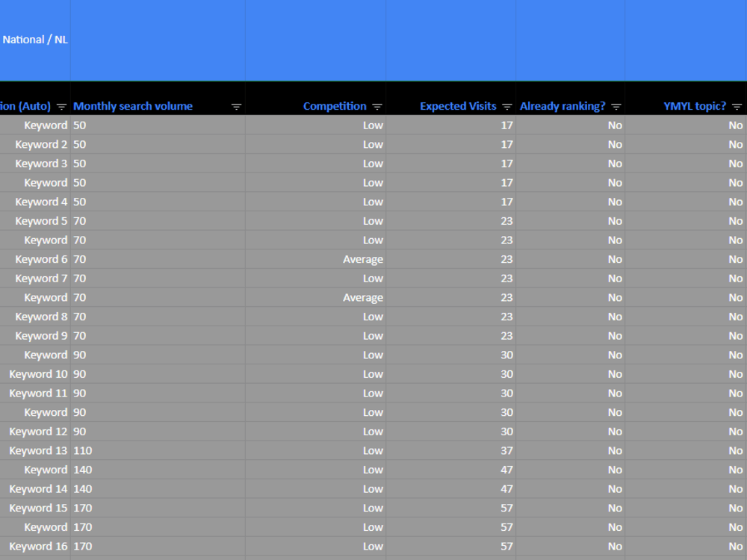
Task: Open the YMYL topic? filter icon
Action: click(737, 107)
